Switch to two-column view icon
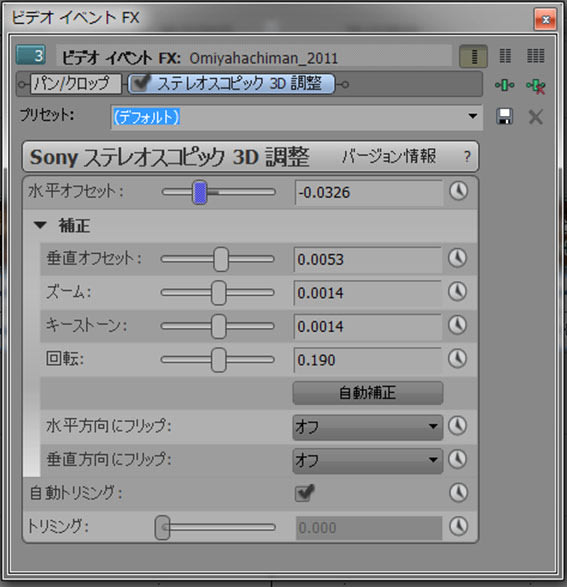The image size is (567, 587). coord(505,56)
